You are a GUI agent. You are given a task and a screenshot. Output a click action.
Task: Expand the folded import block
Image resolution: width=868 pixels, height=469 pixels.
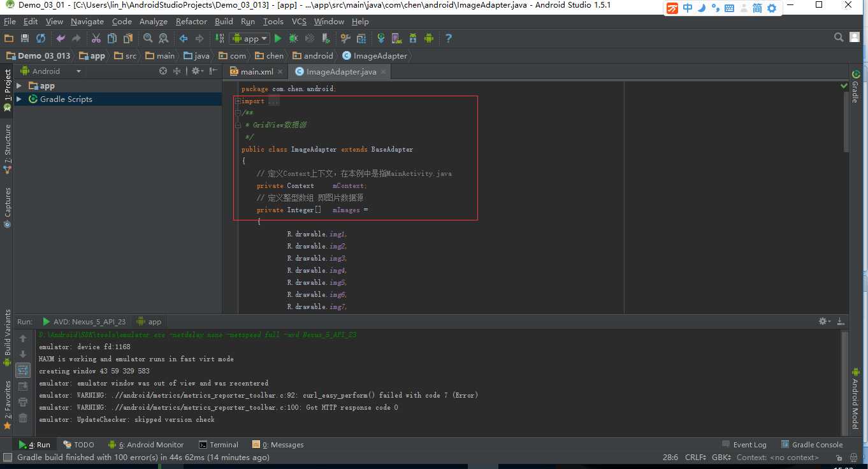[238, 101]
